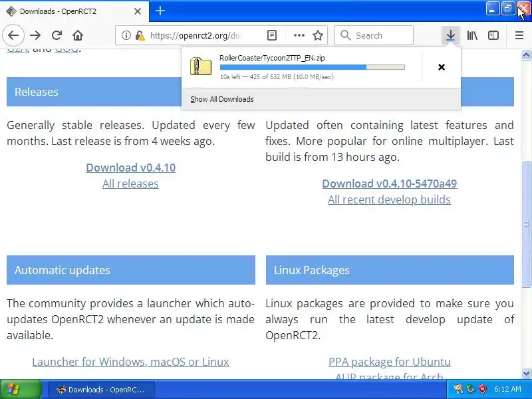Click the zip file icon in downloads panel
532x399 pixels.
click(x=201, y=66)
